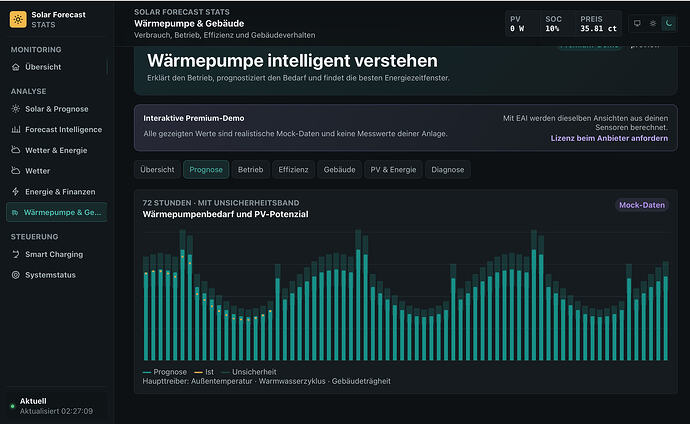This screenshot has width=690, height=424.
Task: Switch to system theme monitor icon
Action: coord(637,23)
